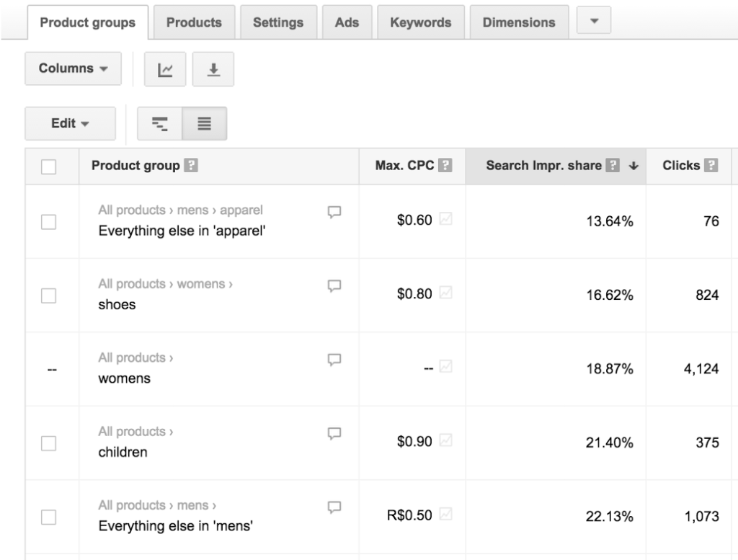Click the download report icon

(x=213, y=68)
